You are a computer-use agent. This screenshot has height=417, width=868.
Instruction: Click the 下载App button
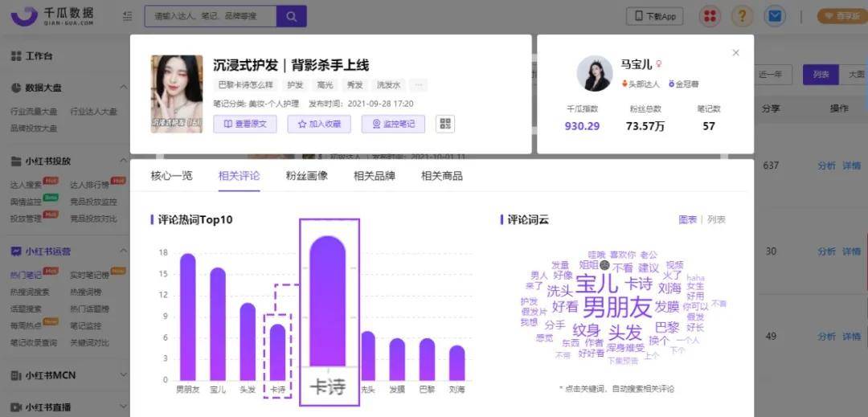(655, 16)
